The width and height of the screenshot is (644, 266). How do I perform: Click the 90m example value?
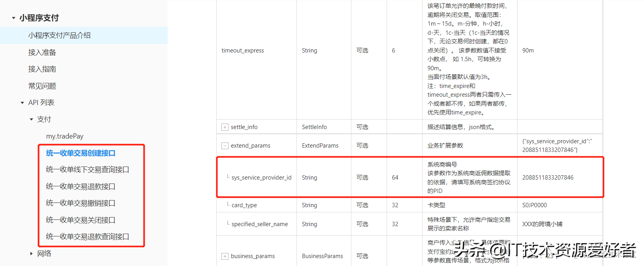(x=528, y=51)
